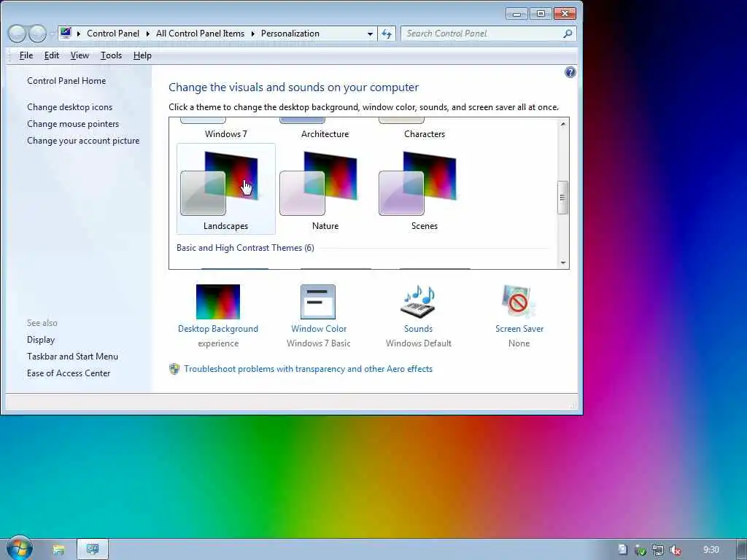747x560 pixels.
Task: Expand the arrow before Control Panel breadcrumb
Action: click(x=79, y=34)
